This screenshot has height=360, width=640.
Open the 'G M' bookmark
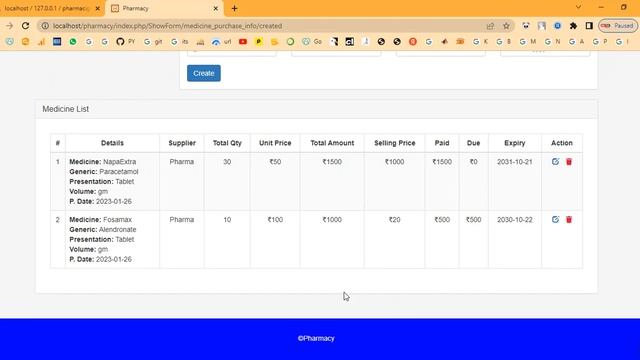coord(528,42)
